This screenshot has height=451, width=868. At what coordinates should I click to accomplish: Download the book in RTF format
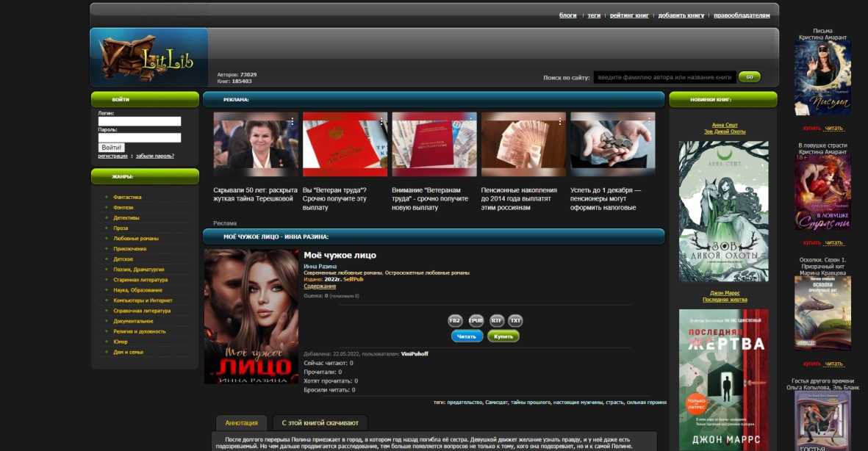pyautogui.click(x=497, y=320)
